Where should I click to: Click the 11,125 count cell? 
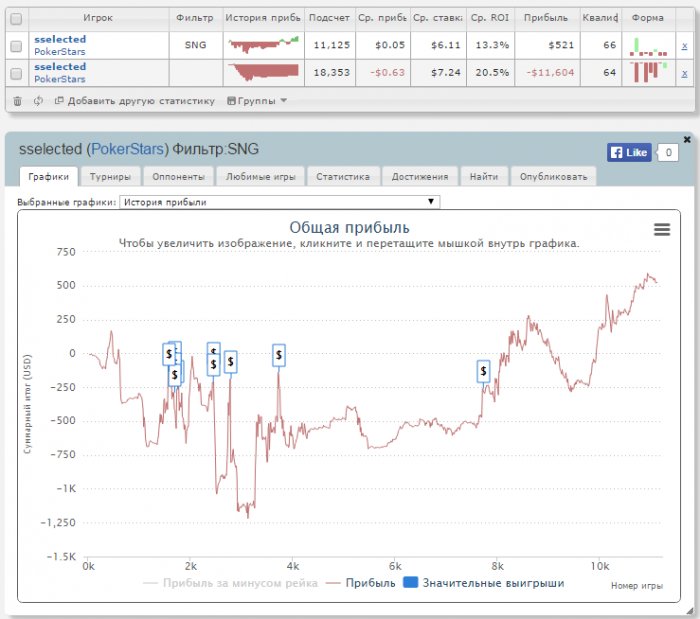(x=331, y=45)
